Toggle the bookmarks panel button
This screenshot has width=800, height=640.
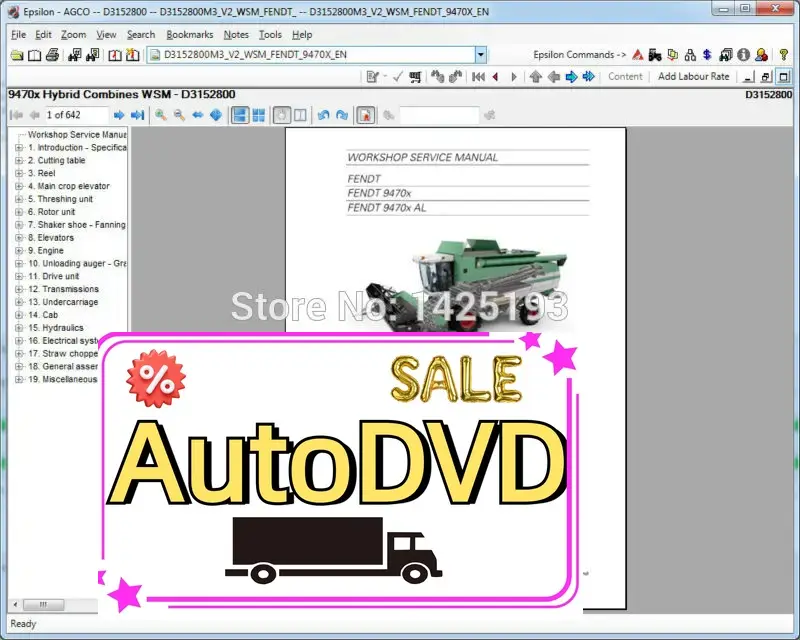pos(366,115)
